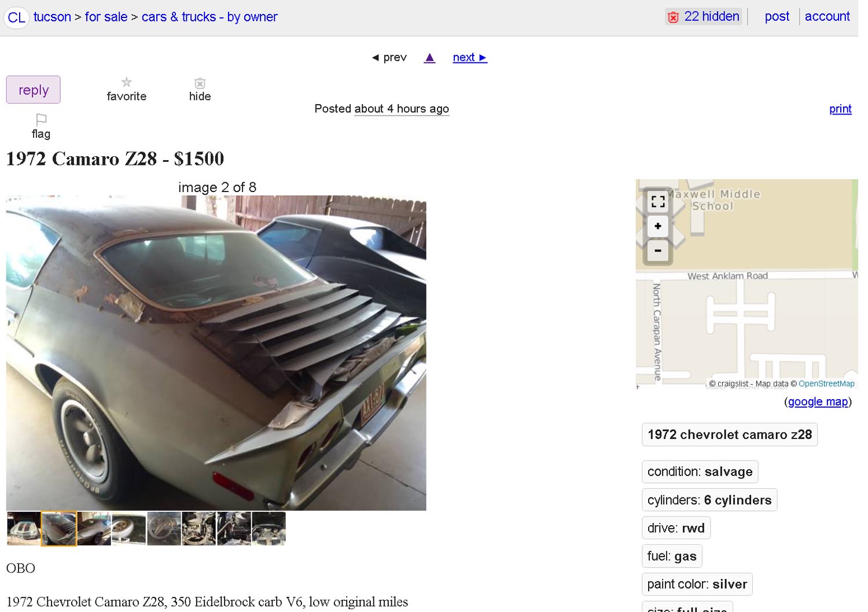Image resolution: width=868 pixels, height=612 pixels.
Task: Go to the previous listing
Action: tap(389, 57)
